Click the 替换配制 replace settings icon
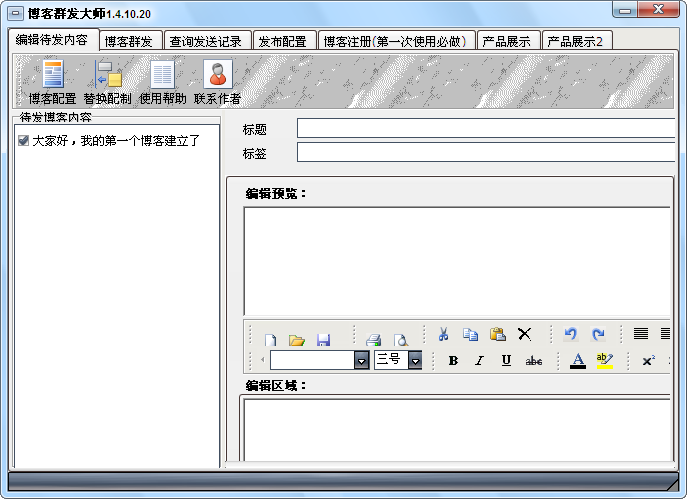Viewport: 687px width, 499px height. click(x=107, y=76)
